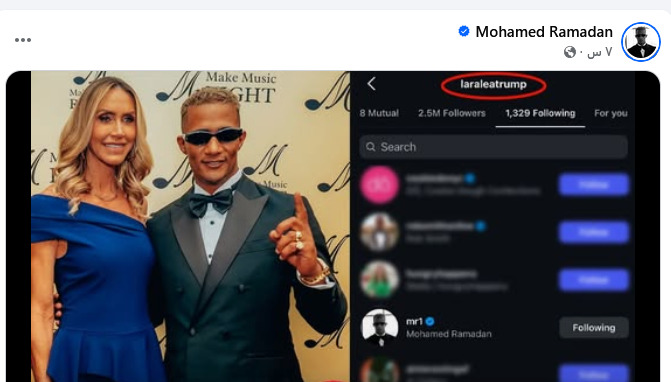The height and width of the screenshot is (382, 671).
Task: Click the magnifier icon in search box
Action: click(x=371, y=147)
